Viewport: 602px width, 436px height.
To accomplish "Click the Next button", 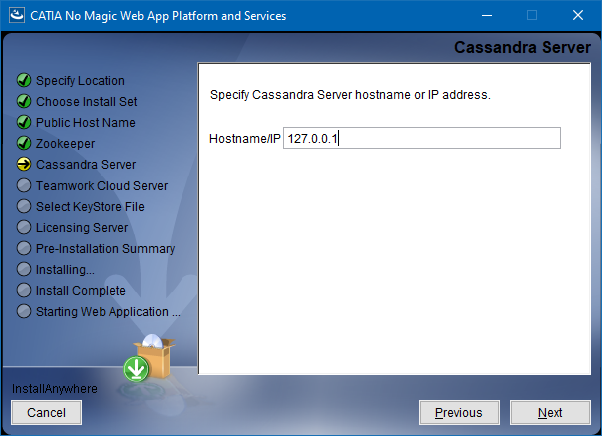I will coord(550,413).
